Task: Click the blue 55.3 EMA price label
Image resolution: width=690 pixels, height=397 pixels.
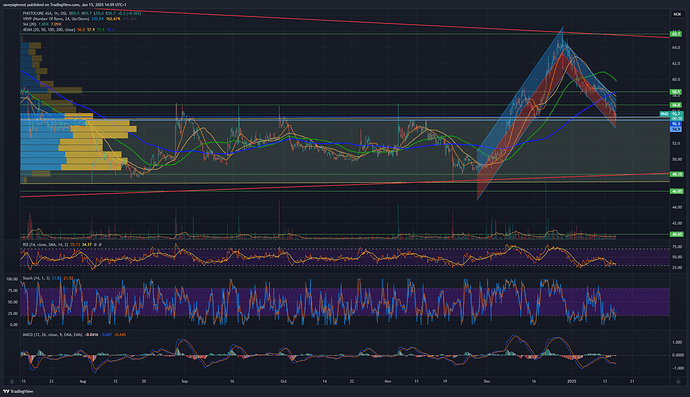Action: (x=676, y=124)
